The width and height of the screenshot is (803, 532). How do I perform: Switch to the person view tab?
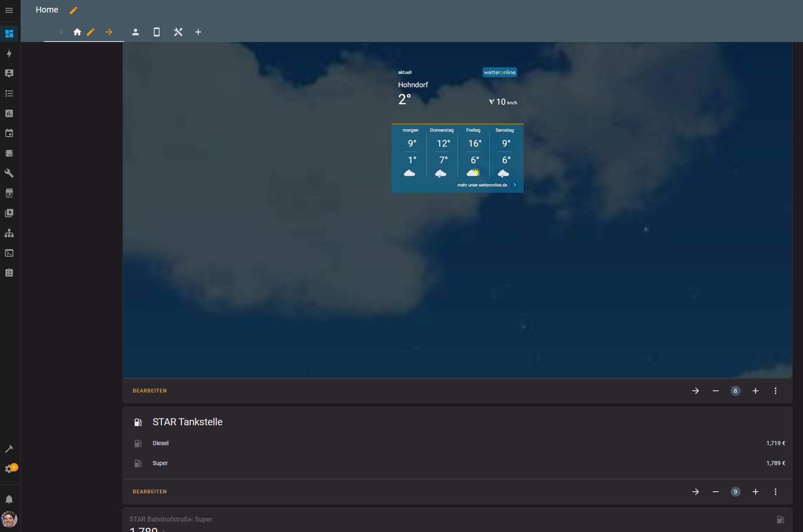pos(135,32)
